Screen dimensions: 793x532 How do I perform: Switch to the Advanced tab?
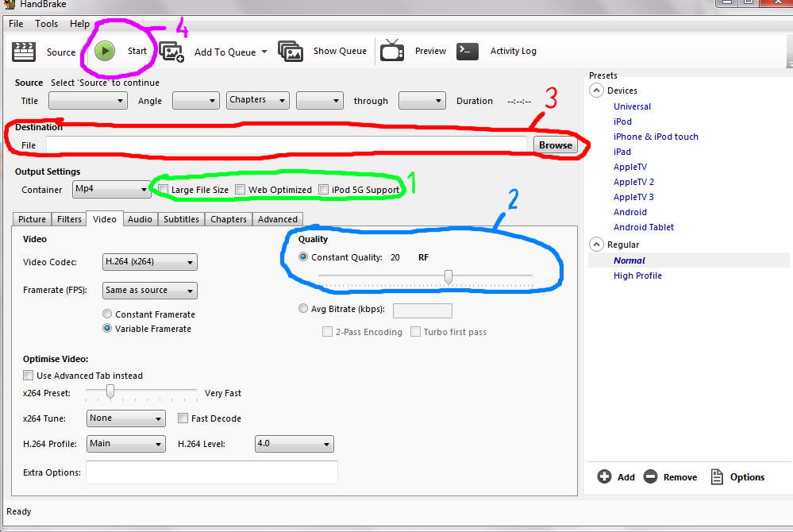[x=278, y=219]
